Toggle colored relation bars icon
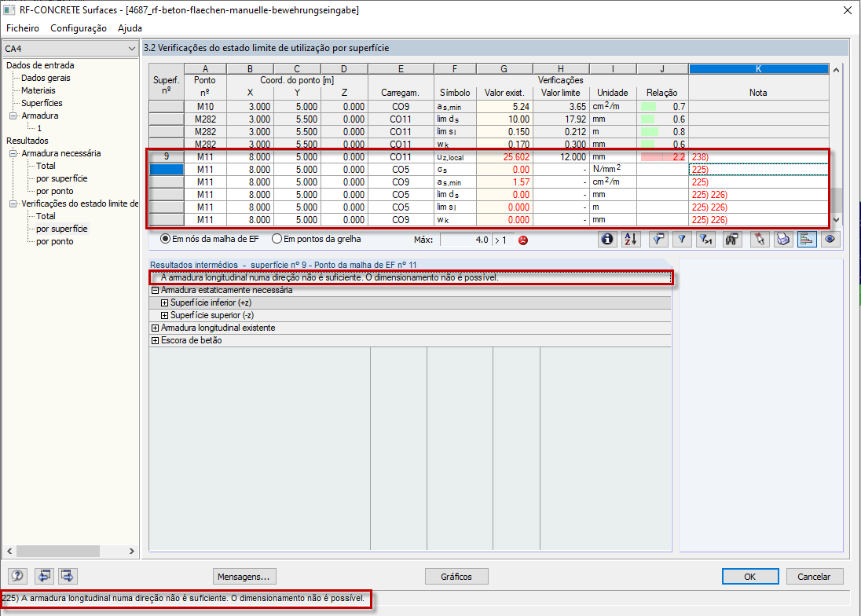 pos(807,240)
